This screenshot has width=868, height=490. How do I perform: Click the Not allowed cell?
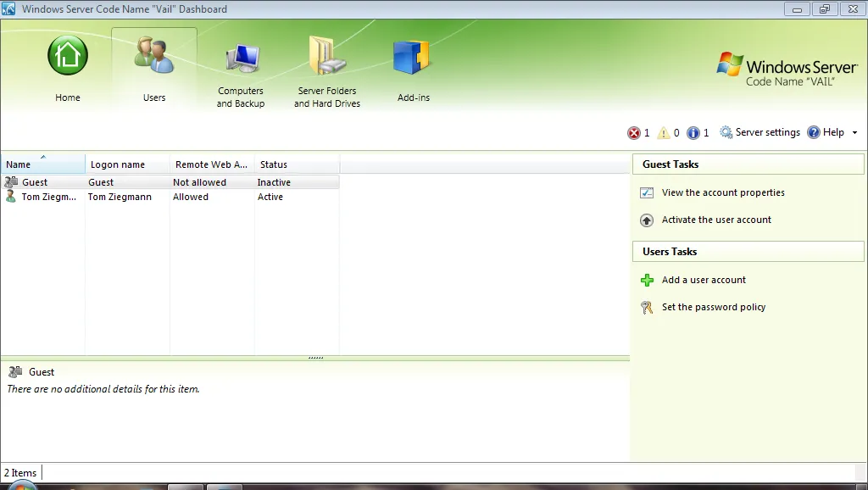tap(199, 182)
